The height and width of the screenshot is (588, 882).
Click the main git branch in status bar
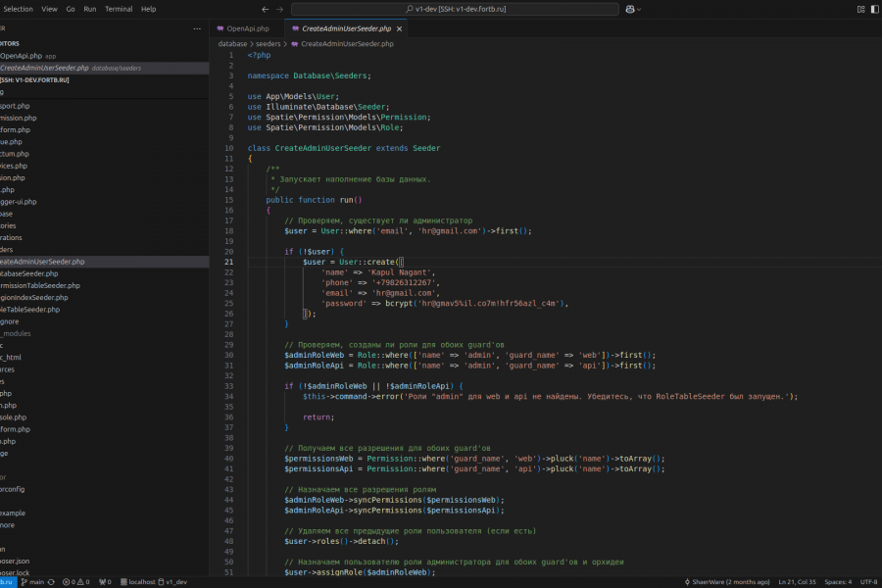coord(33,581)
